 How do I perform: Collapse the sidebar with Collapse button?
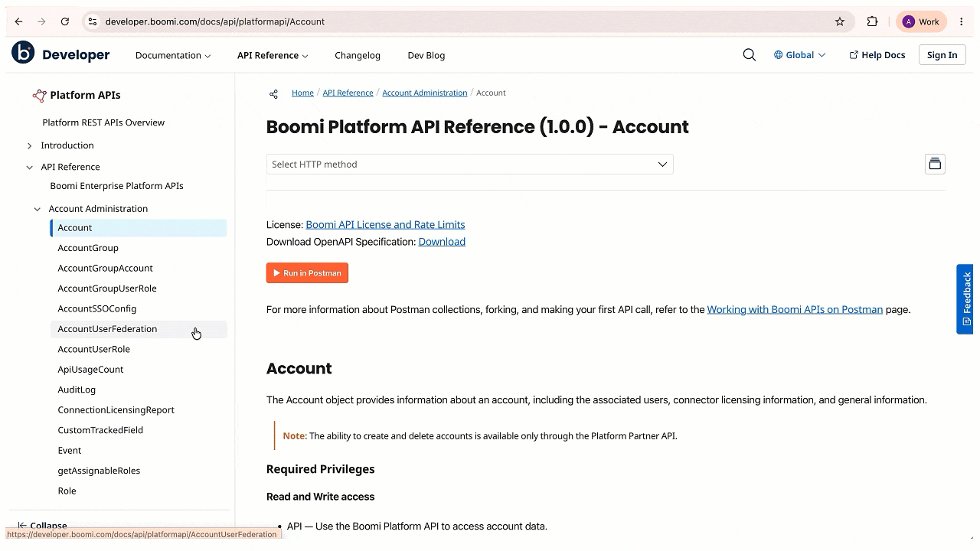click(42, 526)
